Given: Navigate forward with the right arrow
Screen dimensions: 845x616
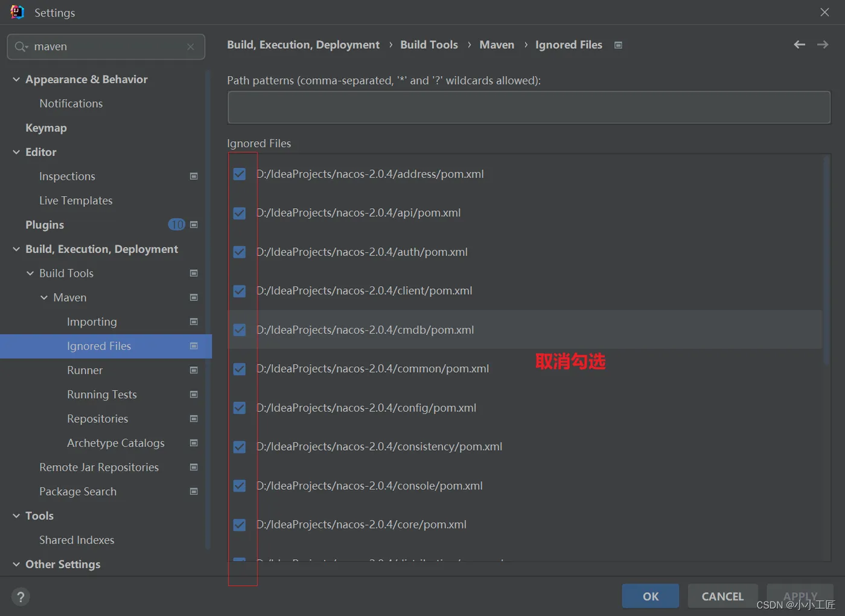Looking at the screenshot, I should tap(823, 45).
